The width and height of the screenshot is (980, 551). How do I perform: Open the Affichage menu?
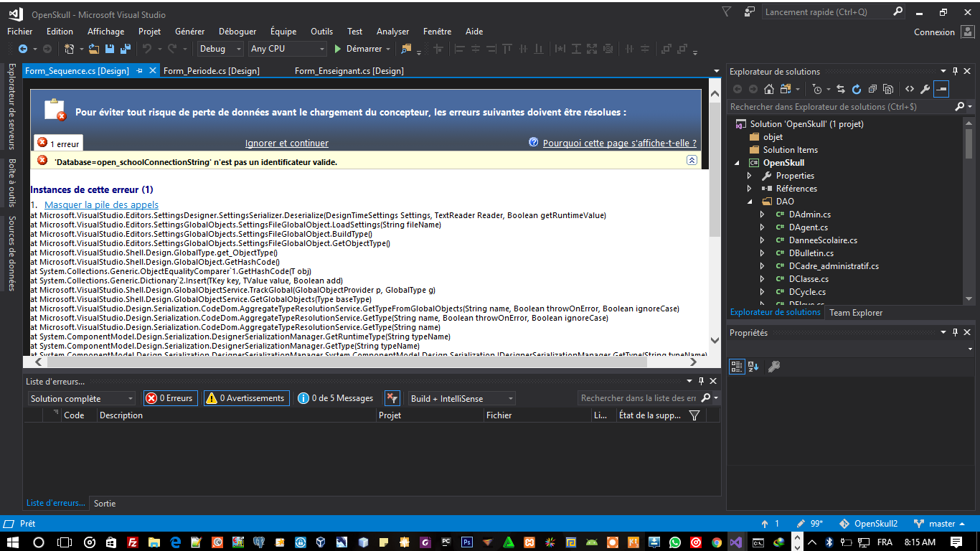coord(106,32)
